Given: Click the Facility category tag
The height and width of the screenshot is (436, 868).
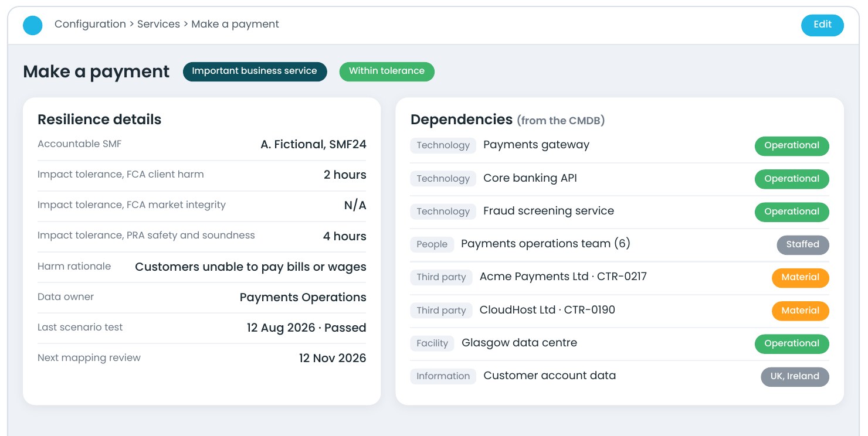Looking at the screenshot, I should tap(432, 344).
